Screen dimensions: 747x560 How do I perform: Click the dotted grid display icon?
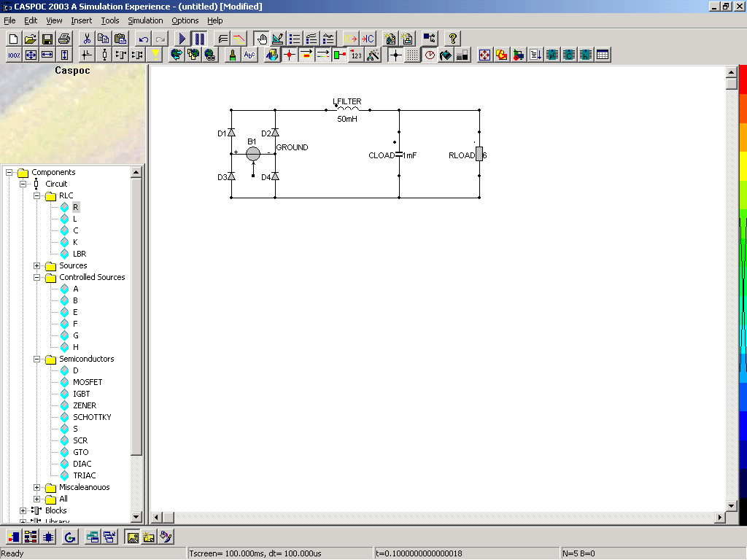click(413, 55)
